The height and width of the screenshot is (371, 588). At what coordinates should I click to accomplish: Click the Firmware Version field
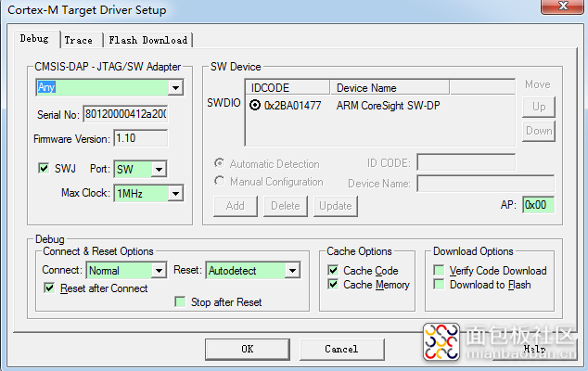pyautogui.click(x=141, y=138)
